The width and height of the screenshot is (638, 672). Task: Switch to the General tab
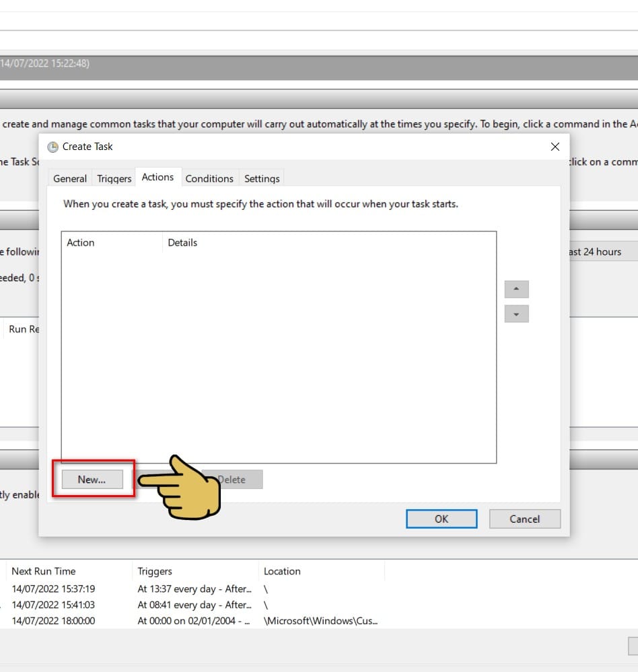(70, 178)
